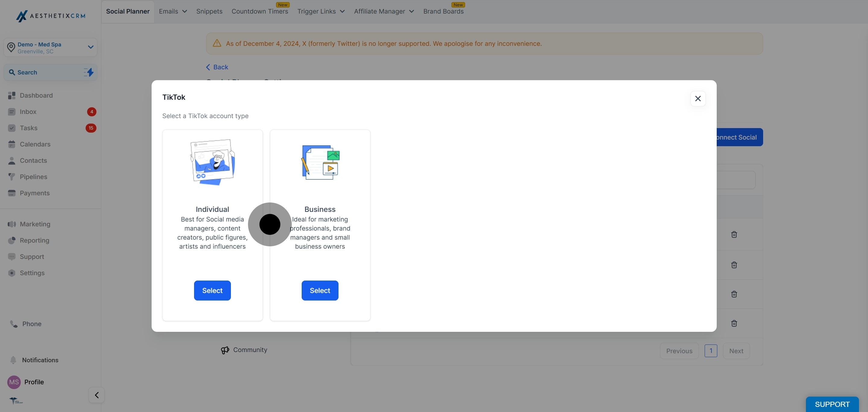Collapse the sidebar with the arrow button
Screen dimensions: 868x412
point(97,395)
